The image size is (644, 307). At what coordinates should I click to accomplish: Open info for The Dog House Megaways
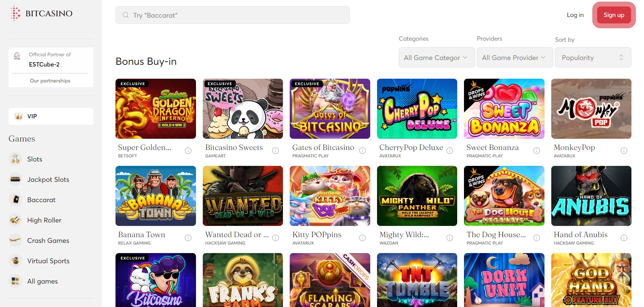click(x=537, y=238)
